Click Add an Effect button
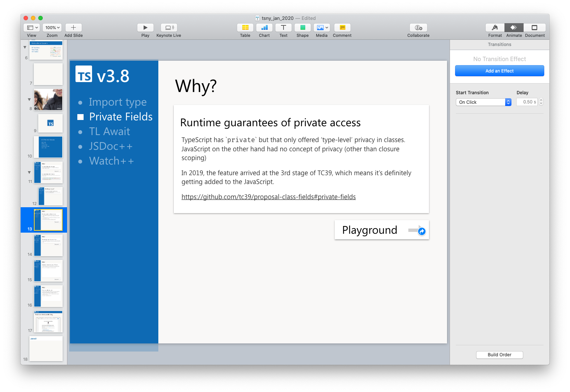This screenshot has width=570, height=392. tap(500, 71)
